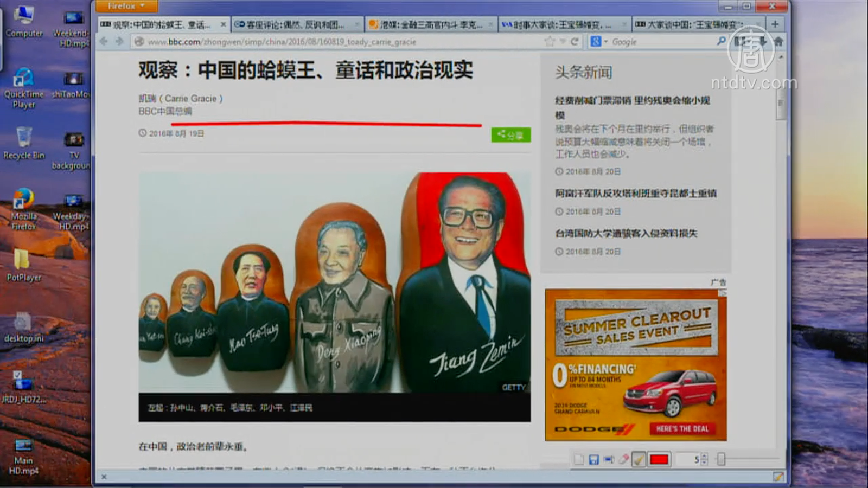Screen dimensions: 868x488
Task: Click the save (floppy disk) annotation icon
Action: (x=594, y=460)
